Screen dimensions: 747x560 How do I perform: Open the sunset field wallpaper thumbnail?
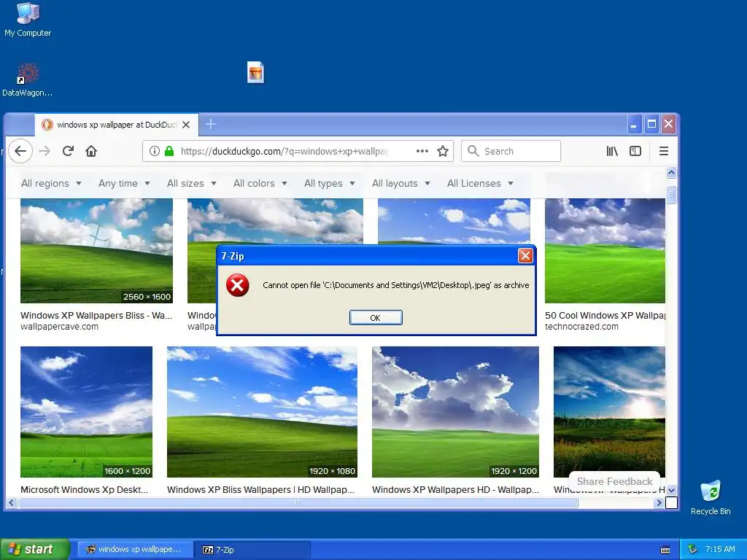(609, 412)
